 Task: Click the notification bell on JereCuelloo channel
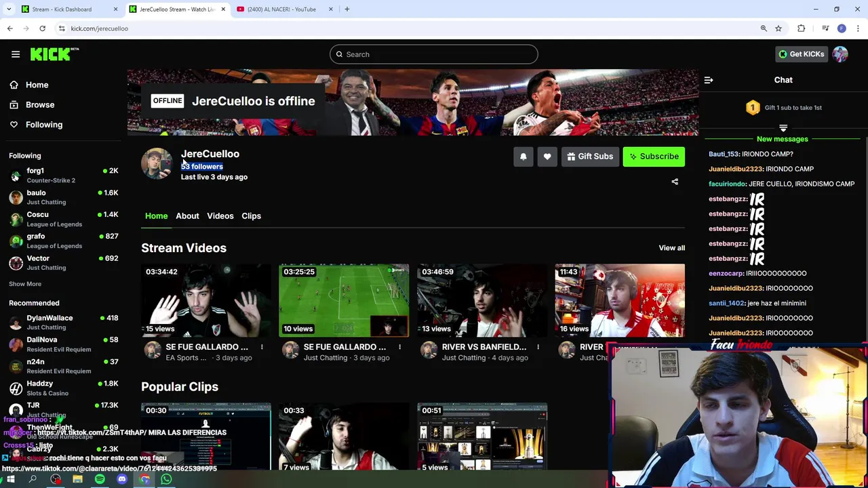(x=523, y=157)
